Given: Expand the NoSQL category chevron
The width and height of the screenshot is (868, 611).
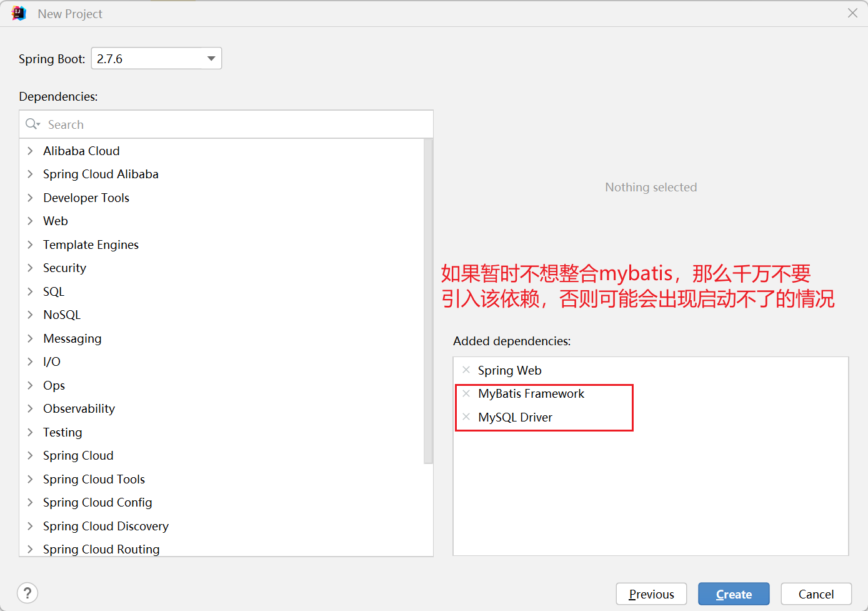Looking at the screenshot, I should pos(30,315).
